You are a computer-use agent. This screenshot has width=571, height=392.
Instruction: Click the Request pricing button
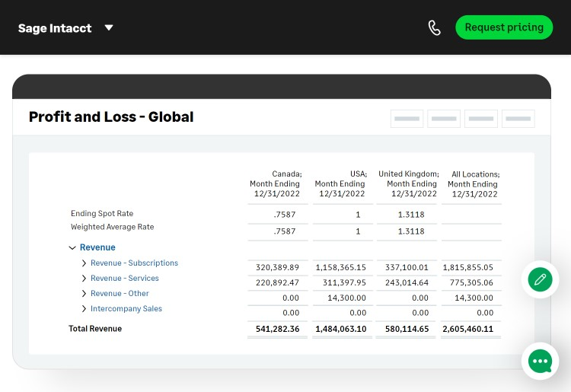pos(504,27)
